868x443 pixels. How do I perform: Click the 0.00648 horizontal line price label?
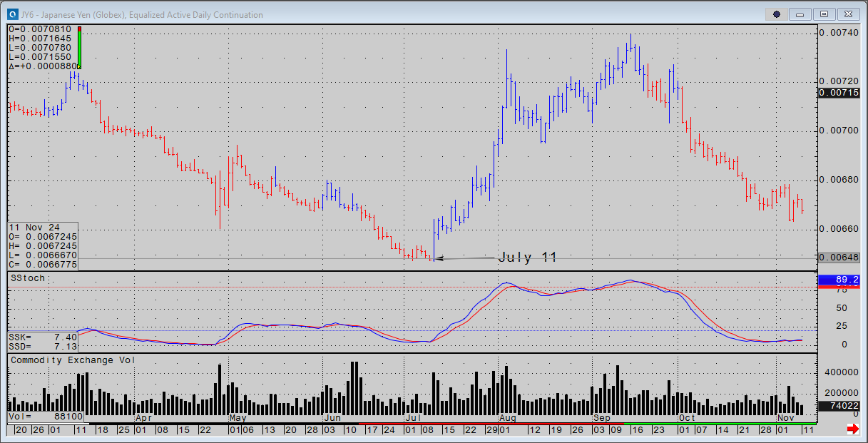[838, 257]
